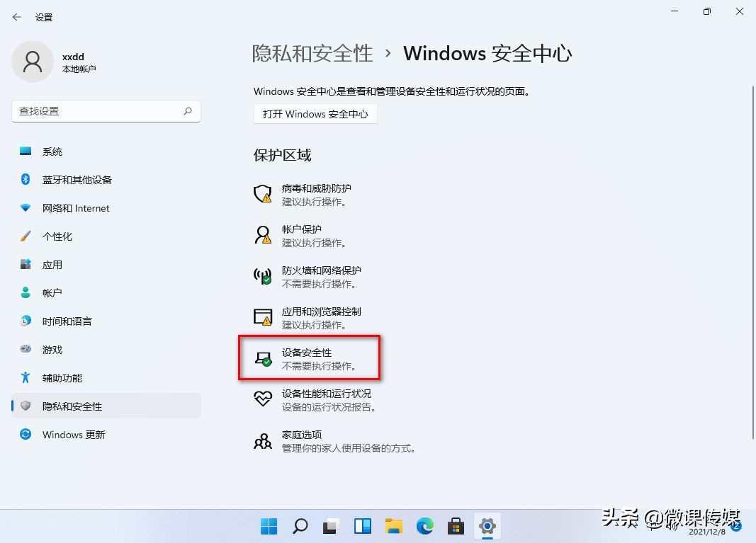Click the gamepad icon for 游戏

click(x=26, y=349)
